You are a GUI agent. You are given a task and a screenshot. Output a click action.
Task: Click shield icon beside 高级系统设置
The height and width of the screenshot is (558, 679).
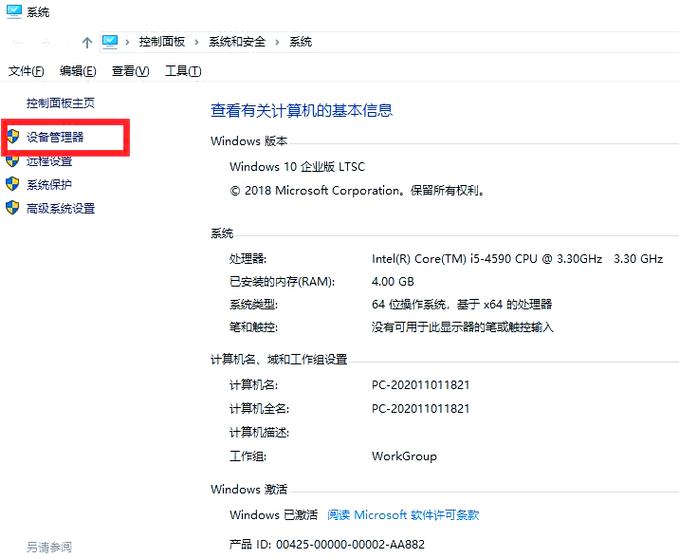pyautogui.click(x=13, y=208)
